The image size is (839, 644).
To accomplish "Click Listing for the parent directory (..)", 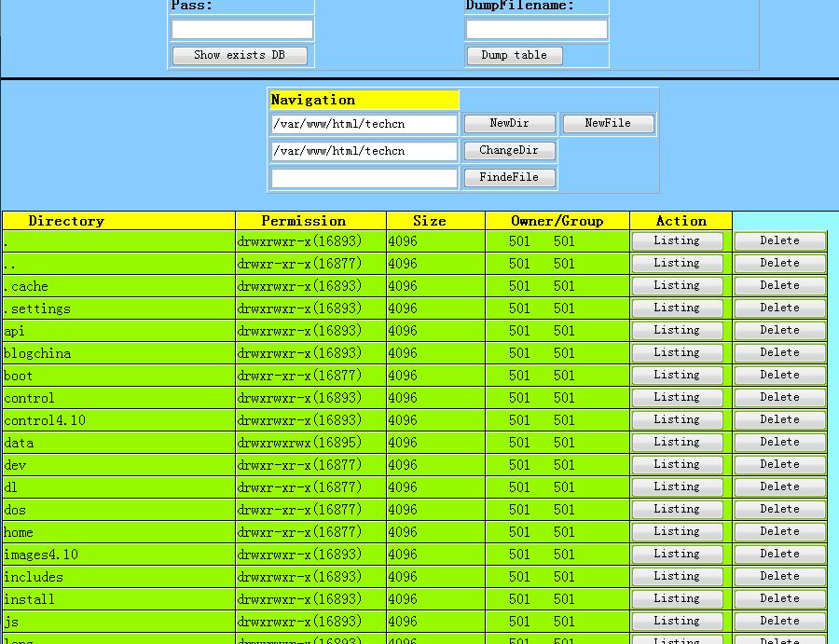I will click(677, 264).
